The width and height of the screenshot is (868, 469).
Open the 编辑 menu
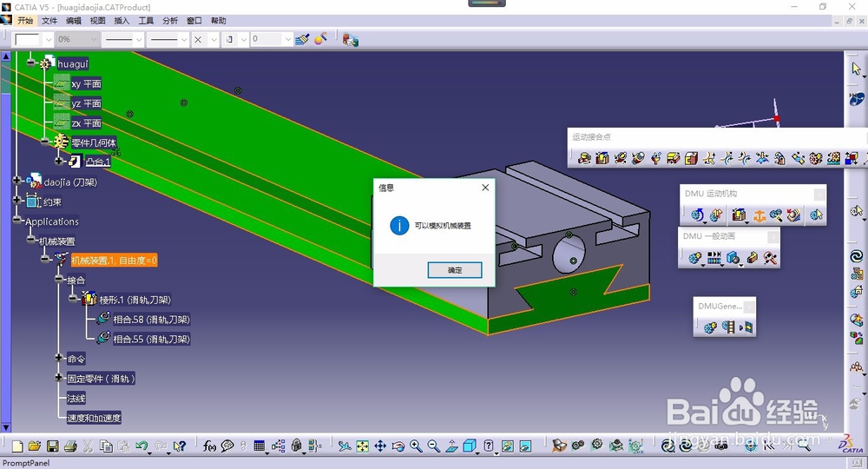tap(74, 21)
